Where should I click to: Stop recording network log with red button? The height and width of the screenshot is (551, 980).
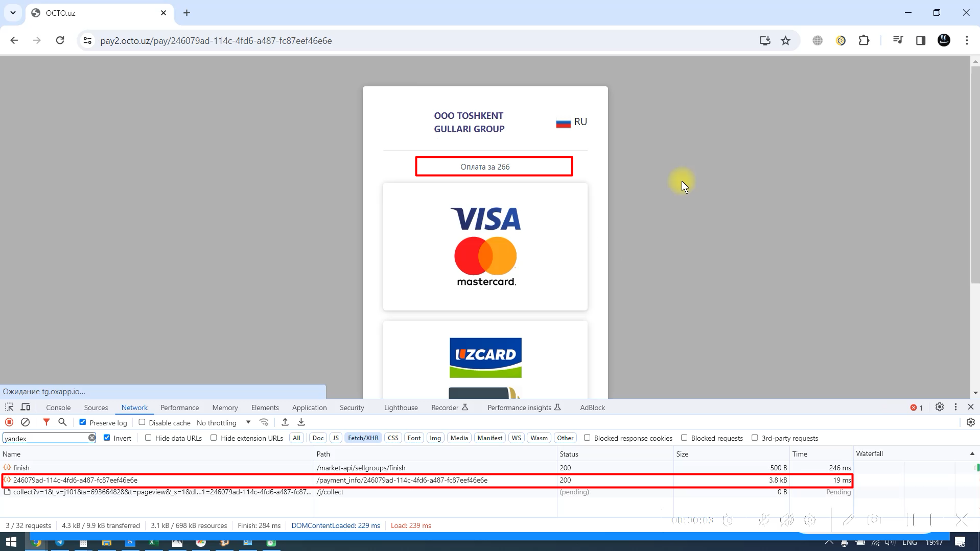[x=9, y=422]
